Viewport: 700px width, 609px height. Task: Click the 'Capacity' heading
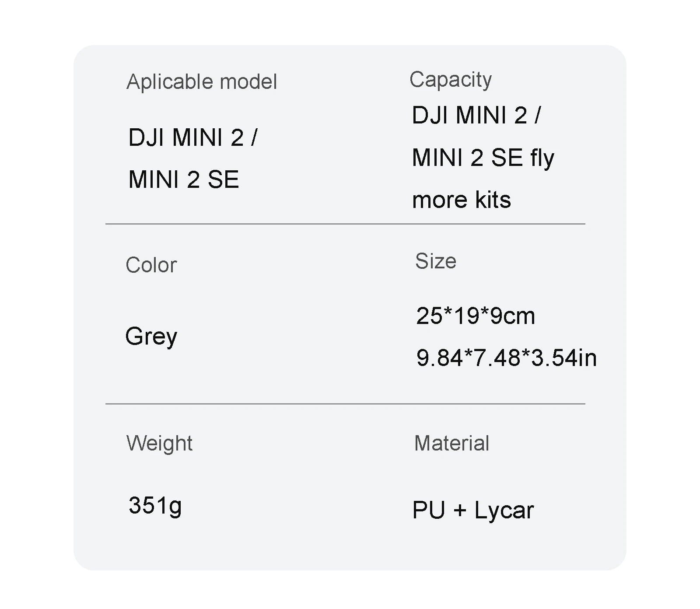tap(451, 80)
